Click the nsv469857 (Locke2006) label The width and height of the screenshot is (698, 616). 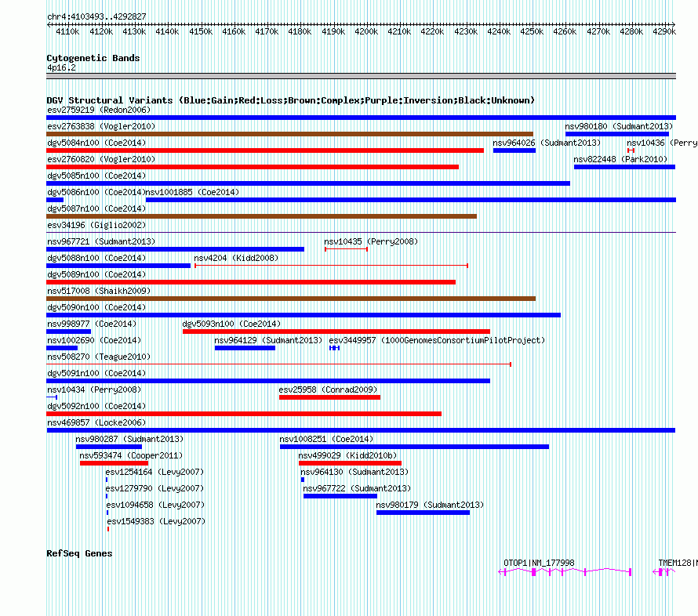click(x=96, y=422)
